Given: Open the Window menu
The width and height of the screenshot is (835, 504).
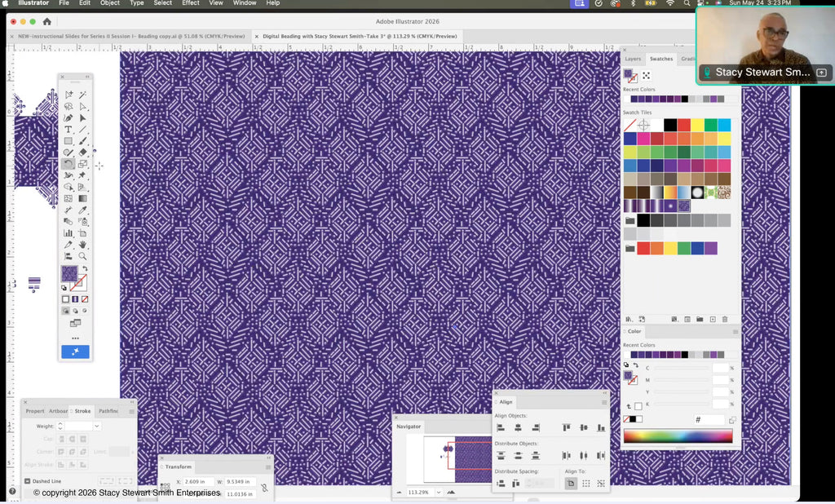Looking at the screenshot, I should (245, 3).
